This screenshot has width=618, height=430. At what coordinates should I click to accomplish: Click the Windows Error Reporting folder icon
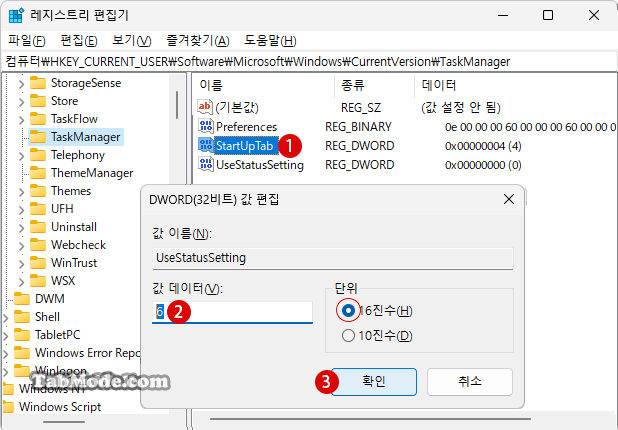(x=22, y=353)
